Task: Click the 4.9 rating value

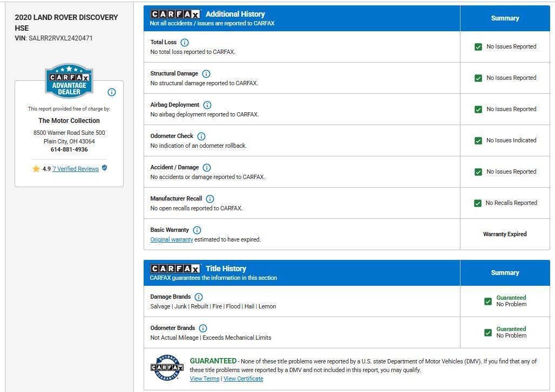Action: [x=47, y=169]
